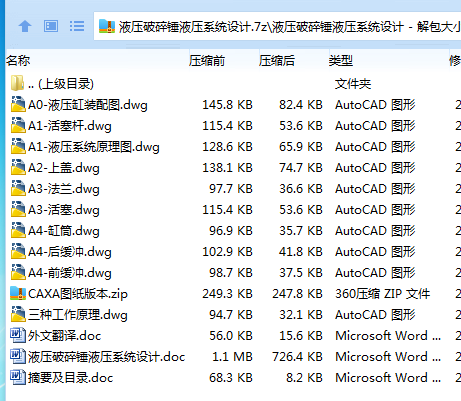Sort by 压缩前 column header
This screenshot has height=401, width=461.
pyautogui.click(x=207, y=61)
